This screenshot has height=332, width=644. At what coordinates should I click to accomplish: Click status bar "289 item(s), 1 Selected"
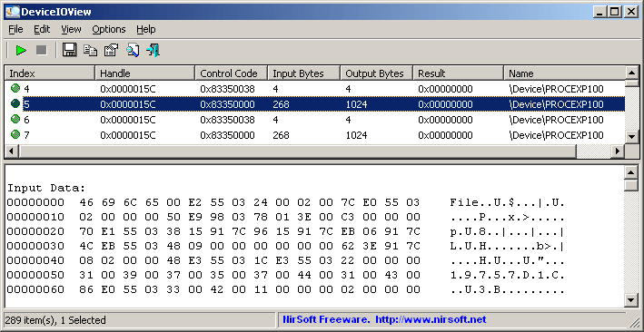[x=55, y=320]
